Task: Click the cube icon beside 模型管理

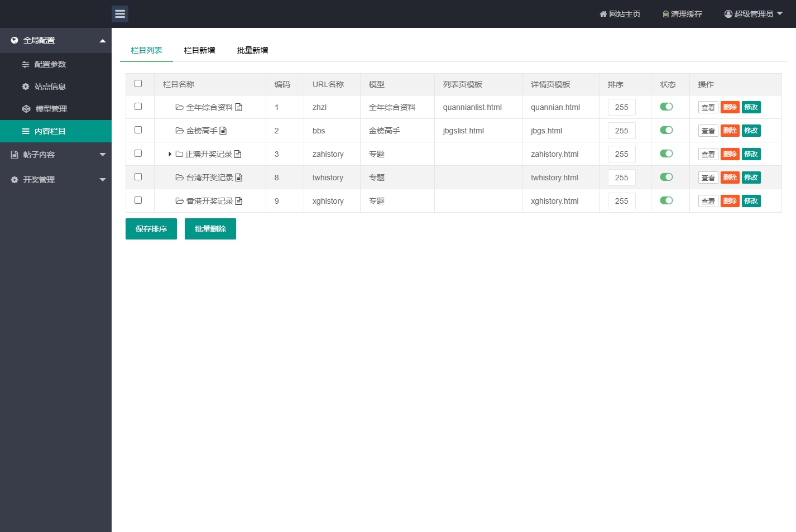Action: [x=26, y=109]
